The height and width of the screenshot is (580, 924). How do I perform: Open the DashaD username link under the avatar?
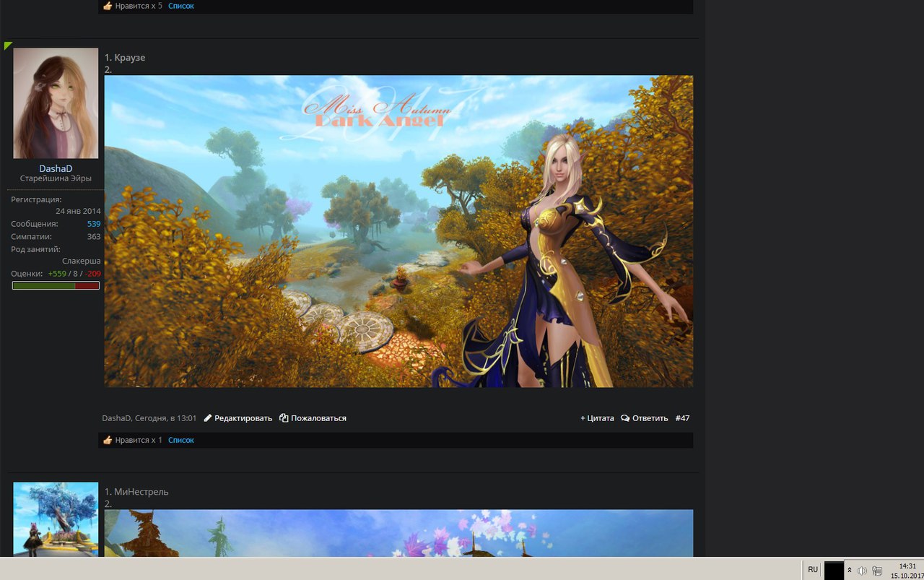(x=56, y=168)
